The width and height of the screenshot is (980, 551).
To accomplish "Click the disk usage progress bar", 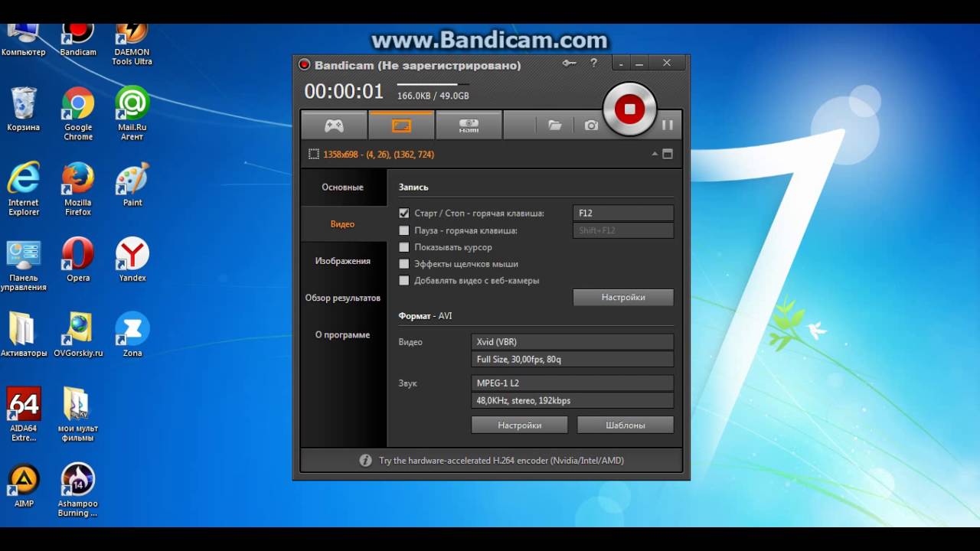I will point(433,84).
